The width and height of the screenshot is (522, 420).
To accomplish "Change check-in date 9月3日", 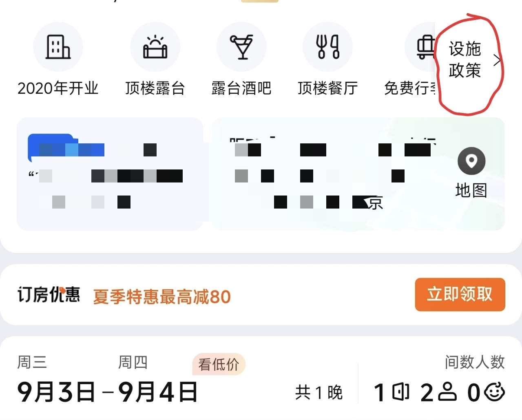I will [56, 392].
